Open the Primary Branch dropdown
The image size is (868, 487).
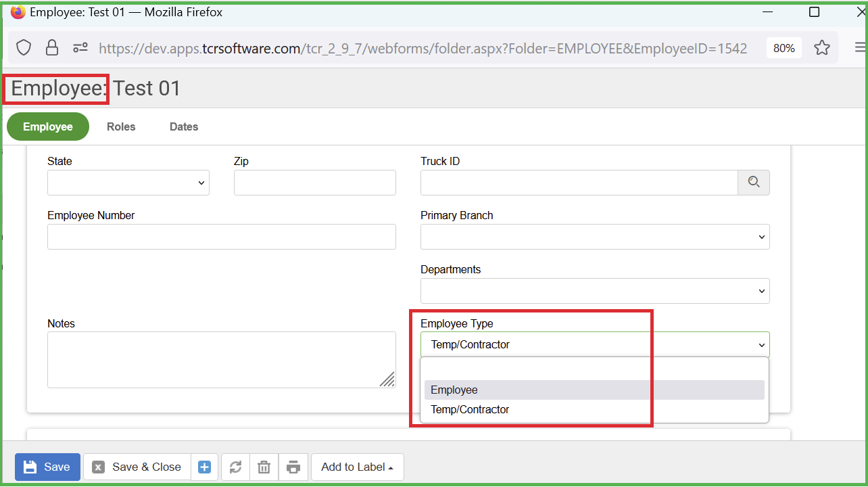[x=595, y=237]
